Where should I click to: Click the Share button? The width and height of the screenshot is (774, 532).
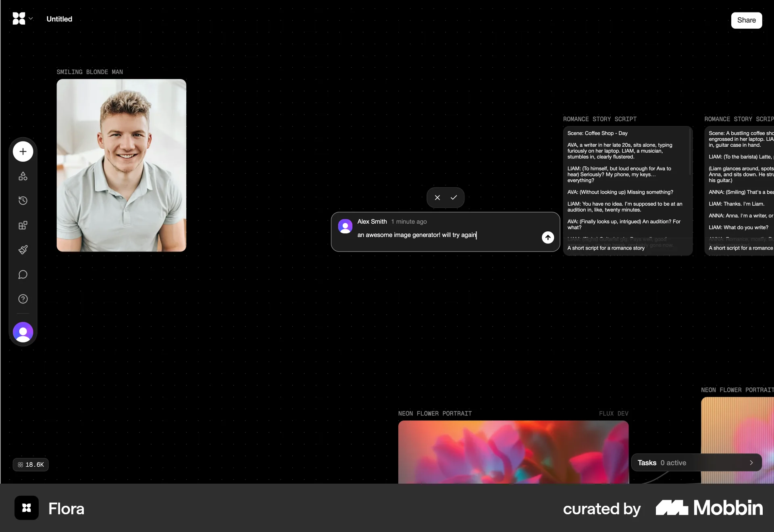pos(747,20)
